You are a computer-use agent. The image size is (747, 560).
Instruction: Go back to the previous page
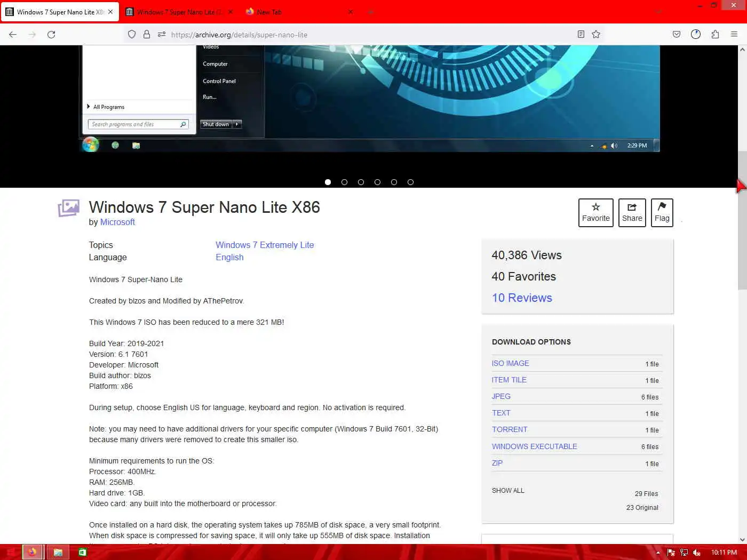click(x=13, y=35)
